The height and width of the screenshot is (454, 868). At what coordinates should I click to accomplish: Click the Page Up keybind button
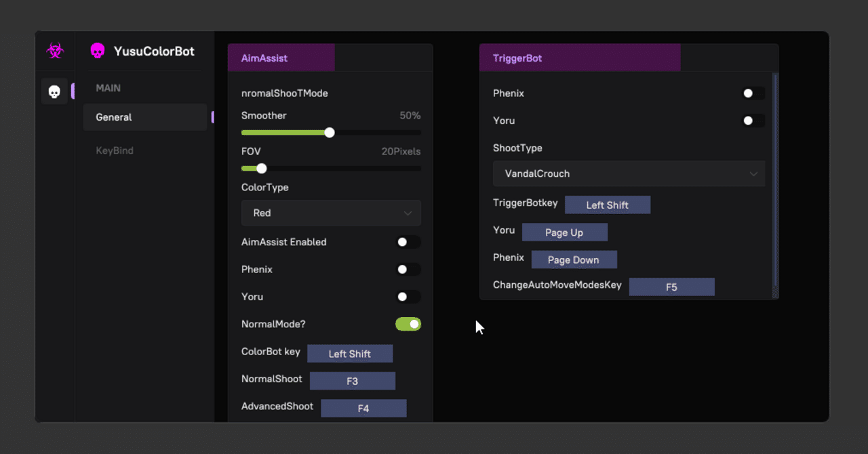[564, 232]
